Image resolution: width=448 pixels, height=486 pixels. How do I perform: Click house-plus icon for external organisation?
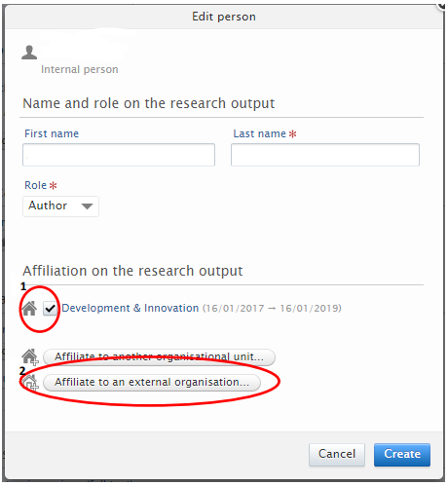(x=30, y=383)
